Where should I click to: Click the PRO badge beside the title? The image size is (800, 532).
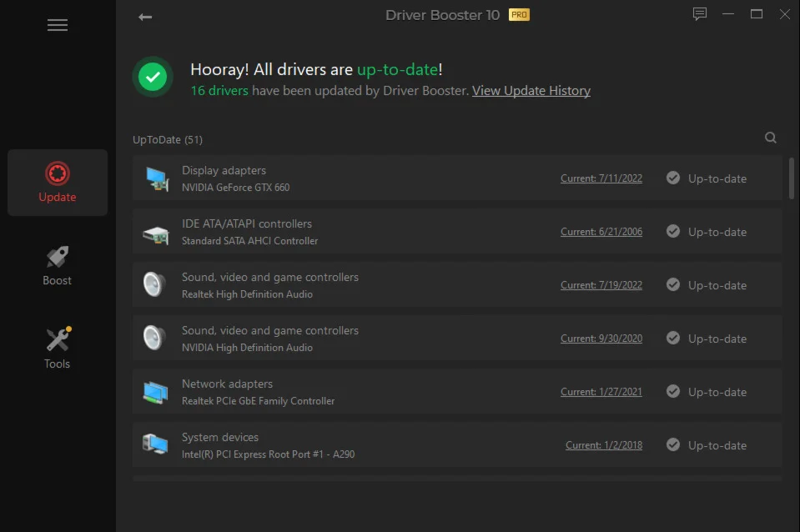pos(519,15)
